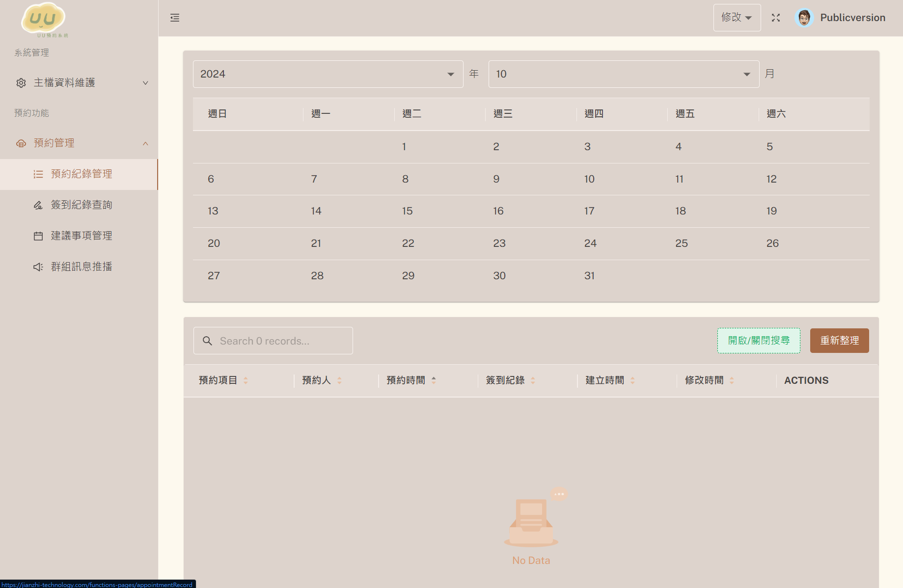This screenshot has height=588, width=903.
Task: Click the 簽到紀錄查詢 pen icon
Action: click(38, 205)
